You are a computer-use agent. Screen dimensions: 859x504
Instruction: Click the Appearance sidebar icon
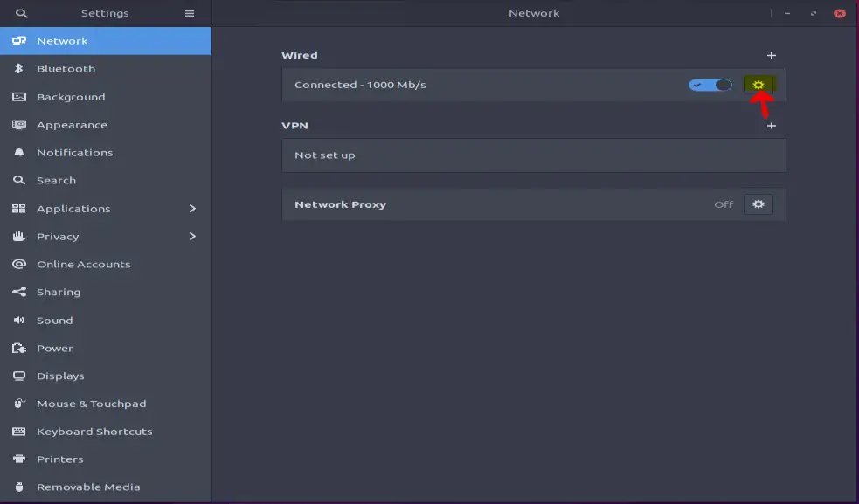(19, 125)
